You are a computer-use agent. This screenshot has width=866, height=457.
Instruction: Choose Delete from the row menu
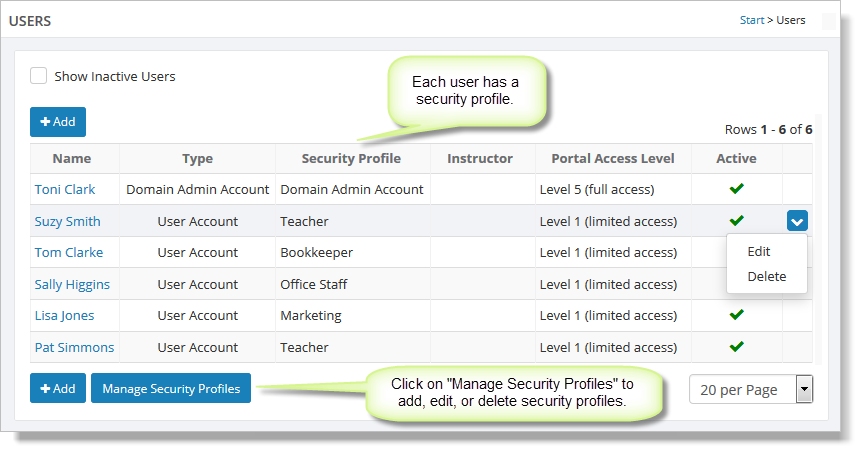coord(766,276)
